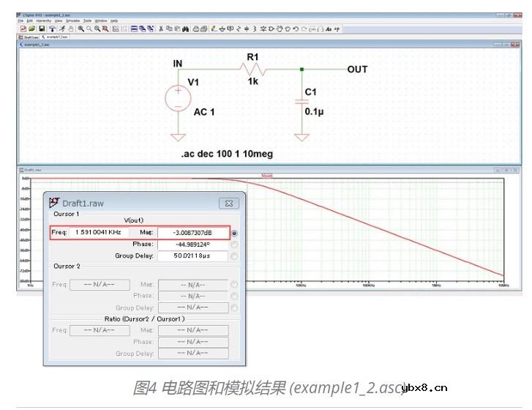Select the Diode placement tool
Viewport: 532px width, 410px height.
pyautogui.click(x=263, y=29)
